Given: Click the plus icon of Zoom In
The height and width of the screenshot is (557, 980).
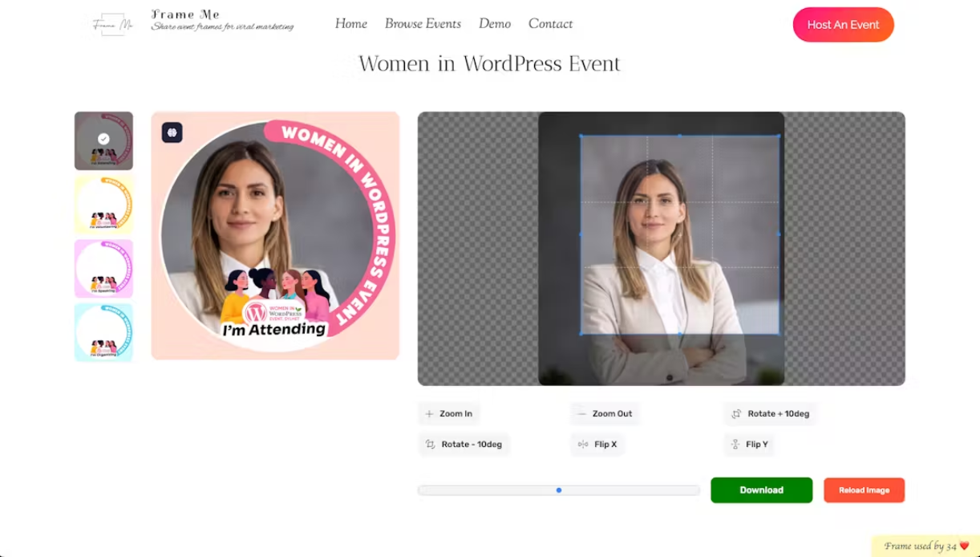Looking at the screenshot, I should point(429,414).
